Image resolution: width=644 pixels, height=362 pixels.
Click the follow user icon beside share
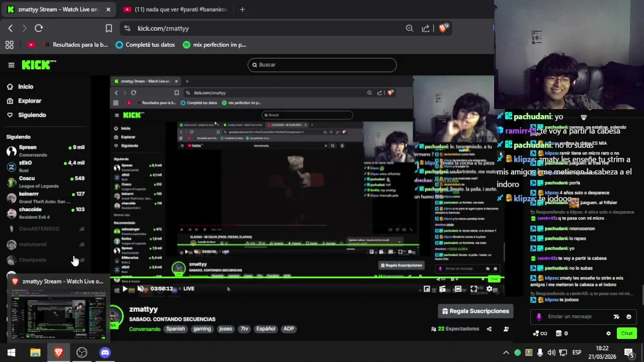tap(506, 329)
